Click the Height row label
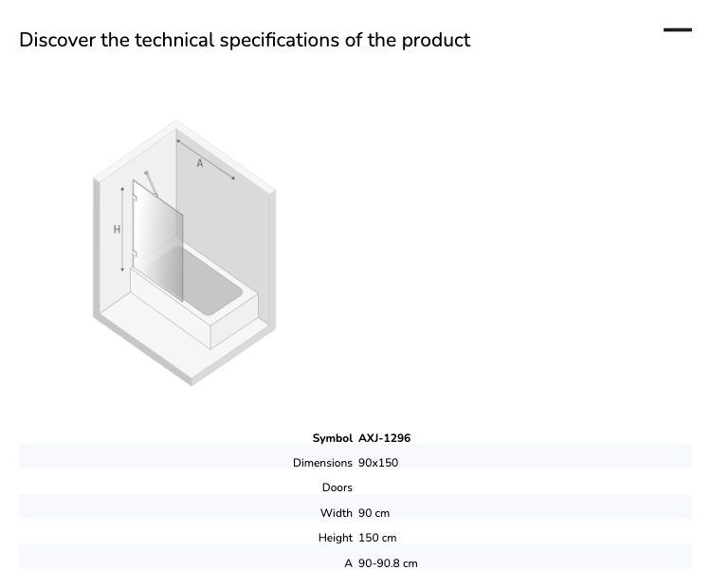Viewport: 711px width, 588px height. click(x=335, y=538)
